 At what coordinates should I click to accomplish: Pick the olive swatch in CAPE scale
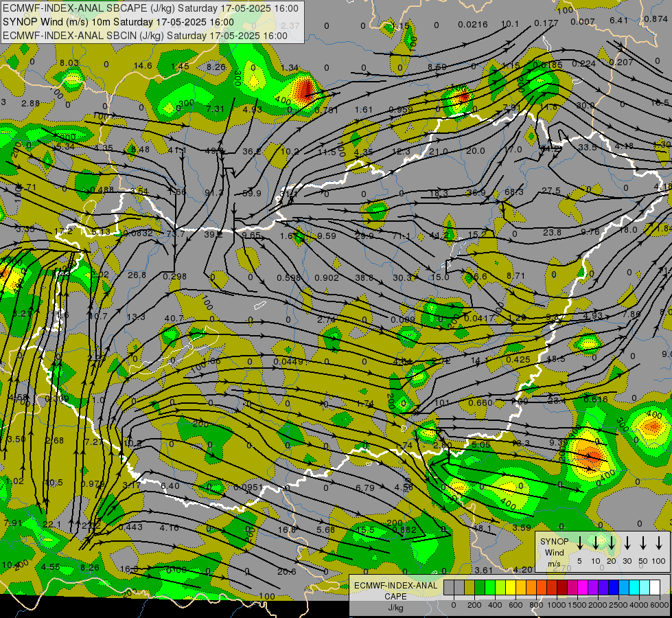(470, 587)
